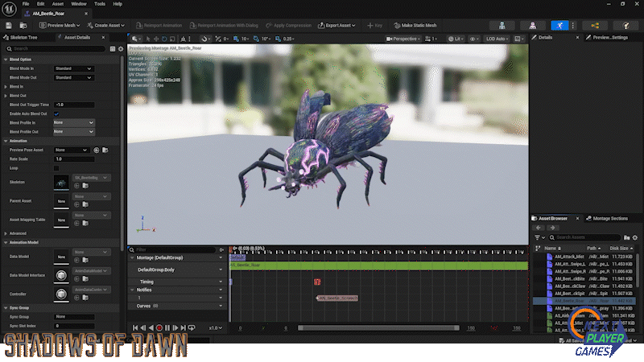Open the playback speed x1.0 dropdown

click(x=216, y=328)
